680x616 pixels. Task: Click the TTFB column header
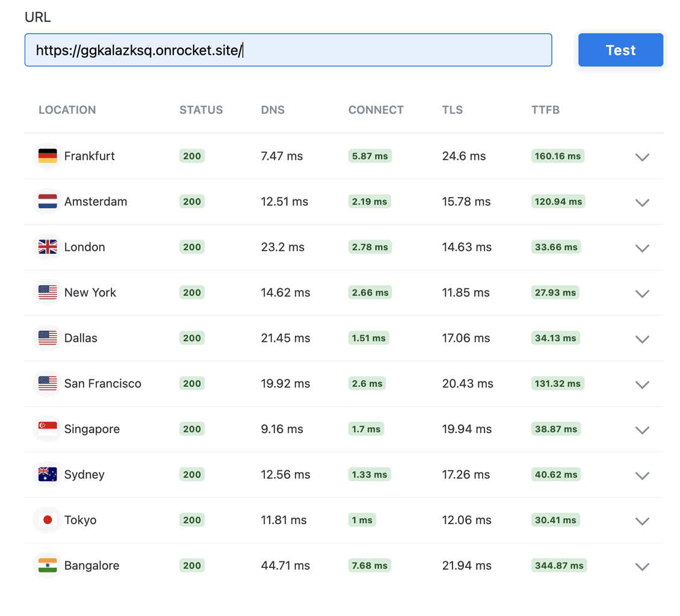coord(545,110)
